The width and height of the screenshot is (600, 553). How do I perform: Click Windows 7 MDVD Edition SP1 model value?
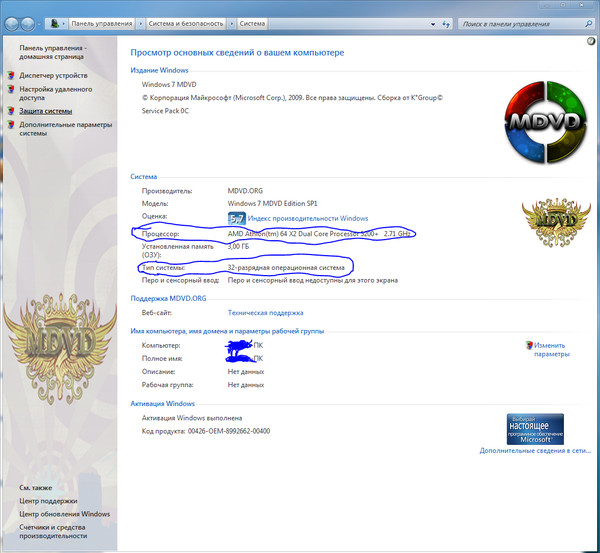point(272,203)
